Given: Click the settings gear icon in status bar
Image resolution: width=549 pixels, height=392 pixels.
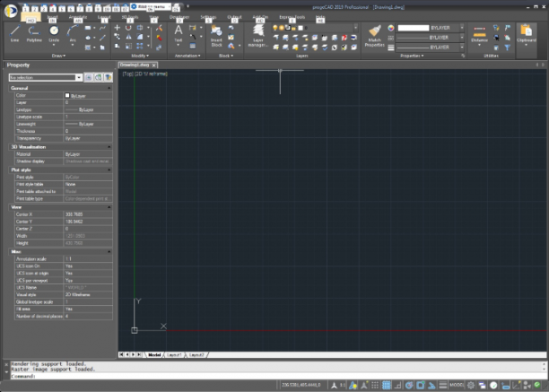Looking at the screenshot, I should click(471, 386).
